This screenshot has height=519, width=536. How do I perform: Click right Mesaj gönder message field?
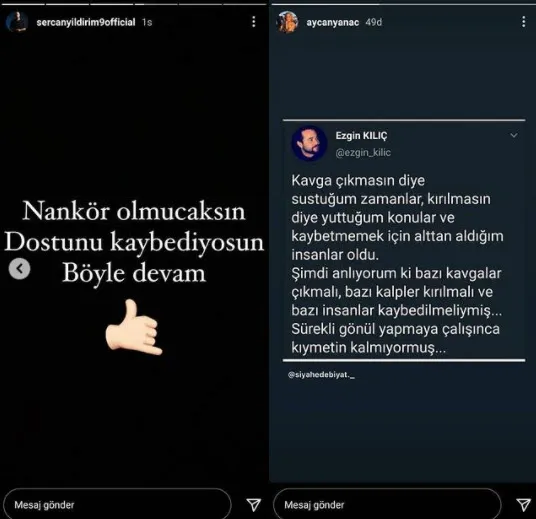point(387,505)
